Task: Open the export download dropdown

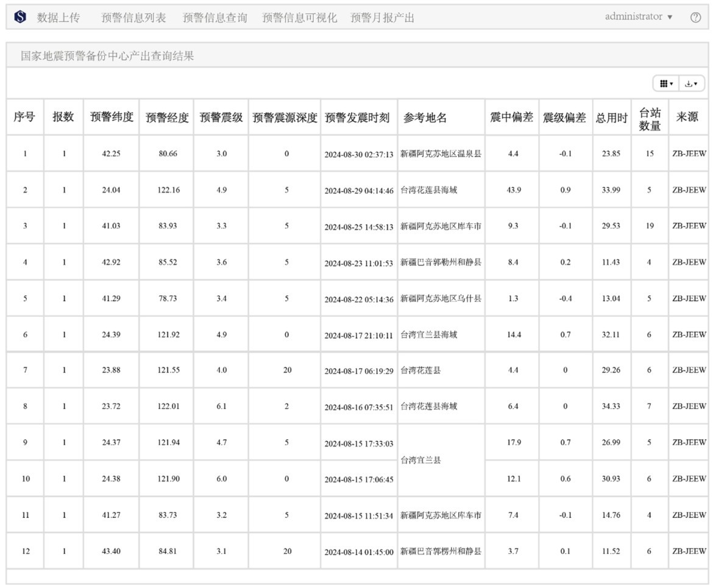Action: 691,83
